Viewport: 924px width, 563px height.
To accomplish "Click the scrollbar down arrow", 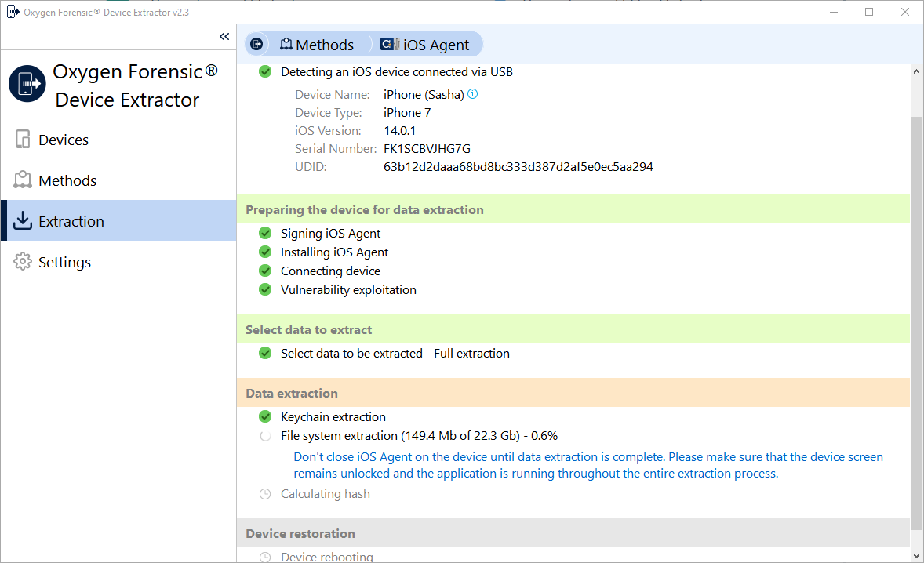I will pyautogui.click(x=916, y=555).
